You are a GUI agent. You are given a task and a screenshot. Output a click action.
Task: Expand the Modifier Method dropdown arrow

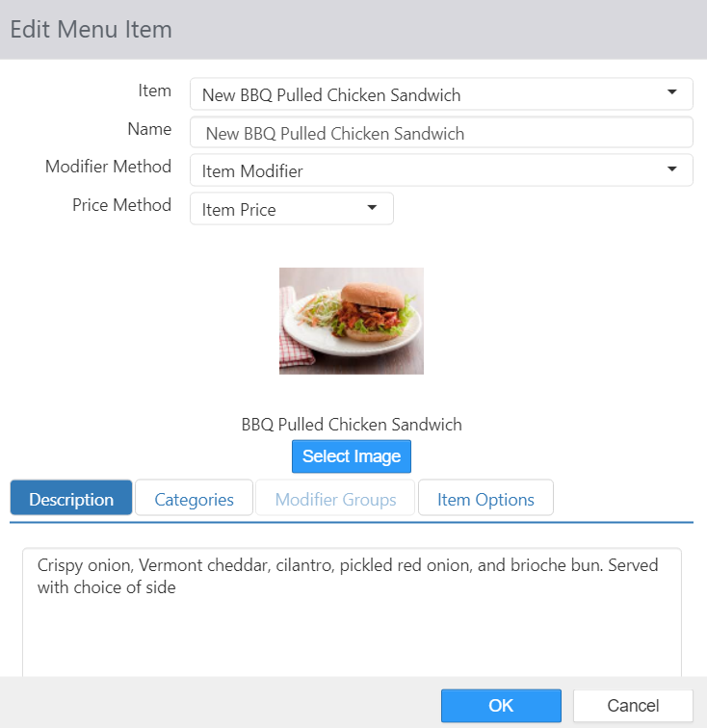(671, 169)
